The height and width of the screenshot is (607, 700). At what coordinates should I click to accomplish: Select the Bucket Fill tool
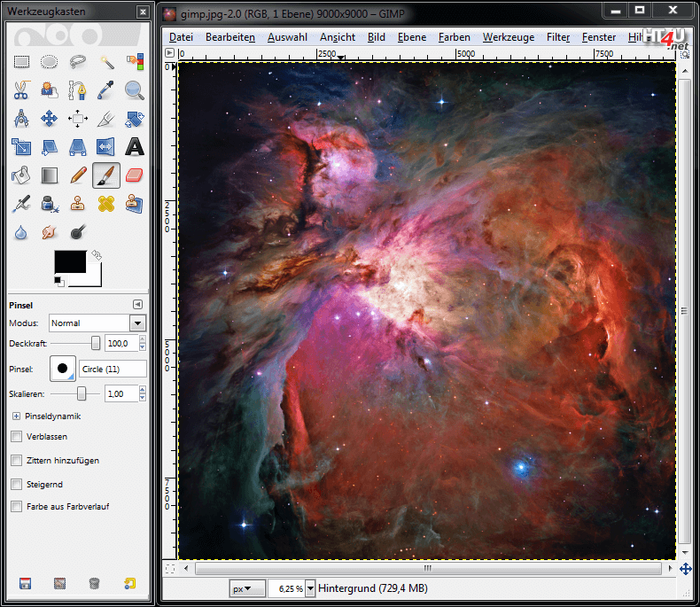[21, 175]
